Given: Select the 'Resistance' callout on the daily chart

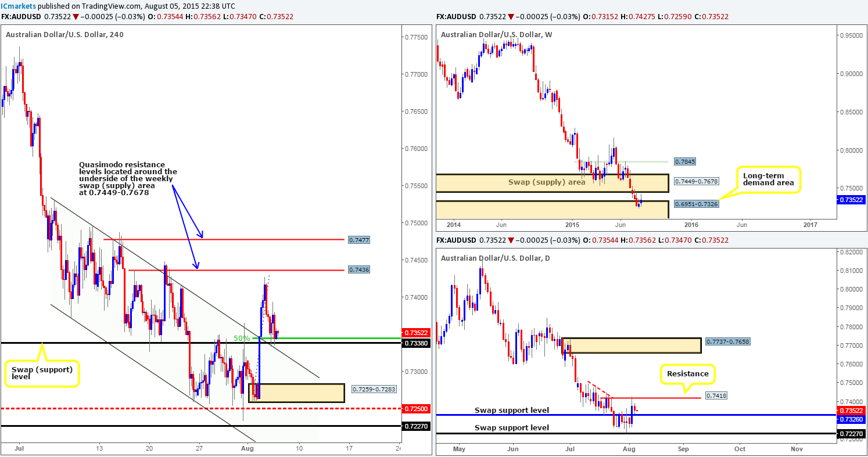Looking at the screenshot, I should point(688,373).
